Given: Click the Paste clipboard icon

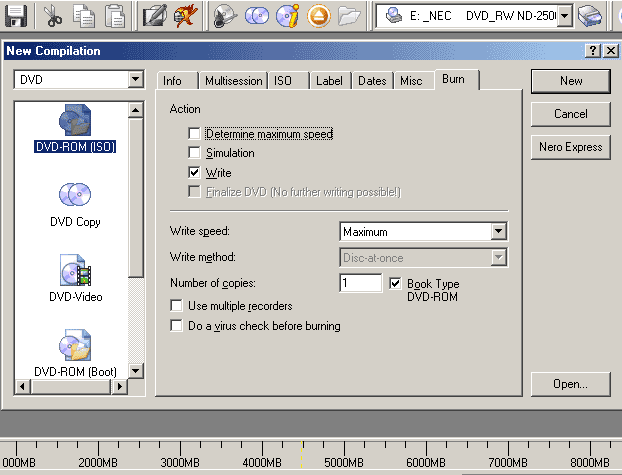Looking at the screenshot, I should point(115,16).
